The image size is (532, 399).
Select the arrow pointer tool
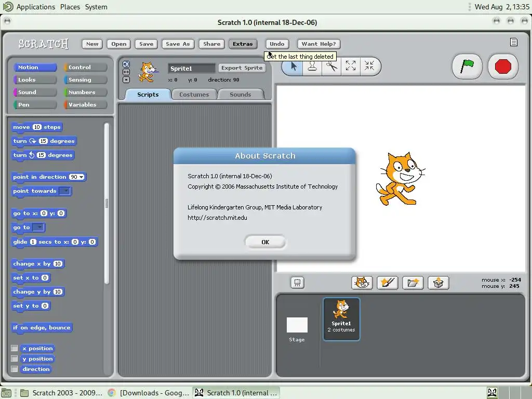(x=294, y=66)
